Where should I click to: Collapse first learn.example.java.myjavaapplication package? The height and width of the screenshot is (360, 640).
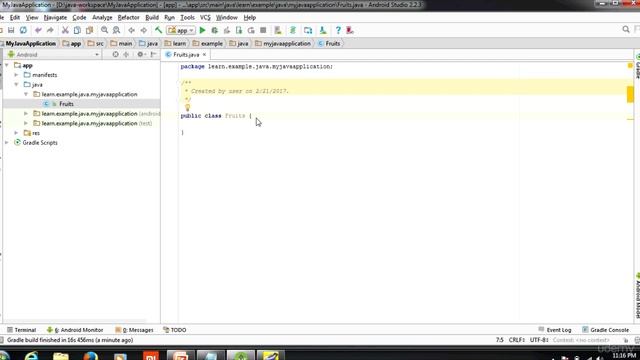click(x=26, y=94)
